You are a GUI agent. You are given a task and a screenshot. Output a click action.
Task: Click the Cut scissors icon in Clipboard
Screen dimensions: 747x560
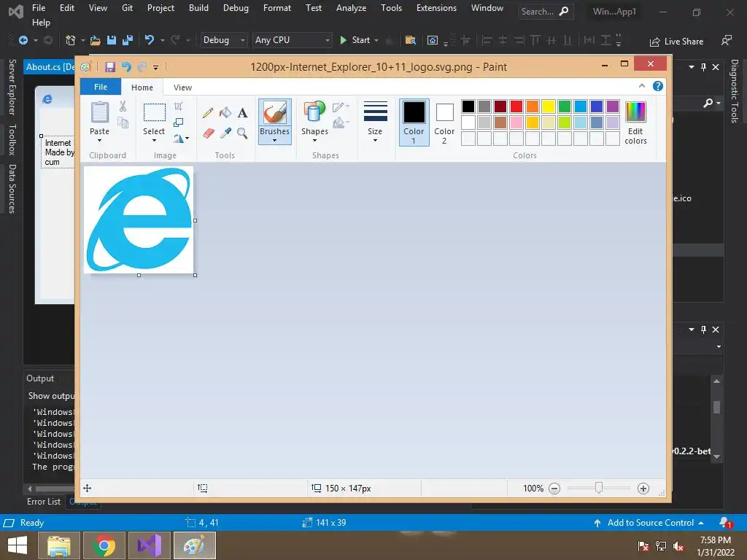[123, 106]
